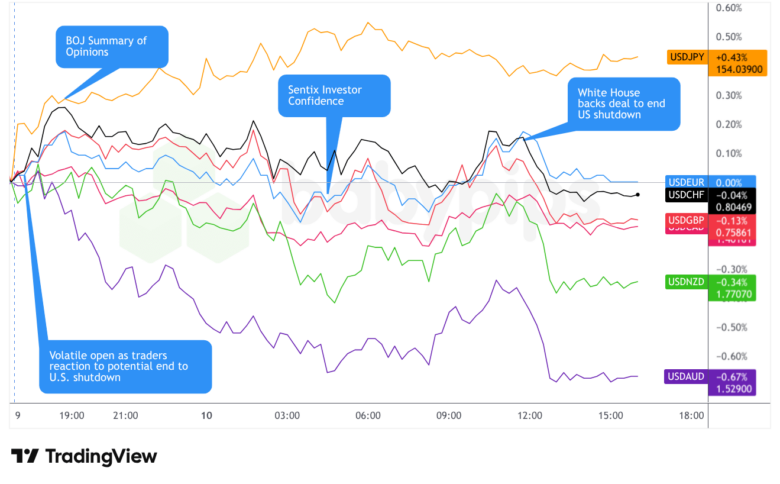Click the TradingView brand text
The height and width of the screenshot is (484, 780).
coord(98,456)
